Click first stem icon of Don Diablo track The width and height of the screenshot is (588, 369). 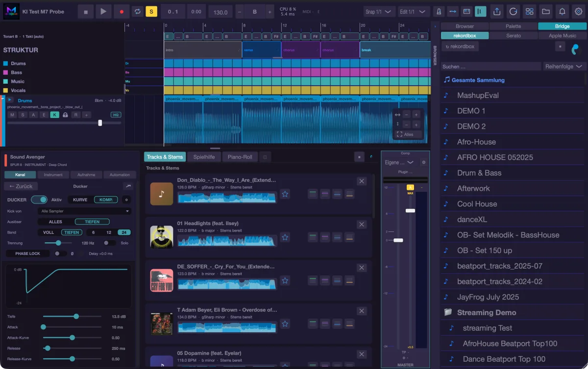tap(313, 194)
